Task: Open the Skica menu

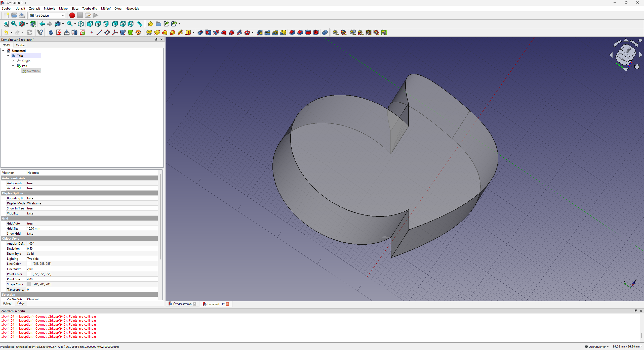Action: 75,9
